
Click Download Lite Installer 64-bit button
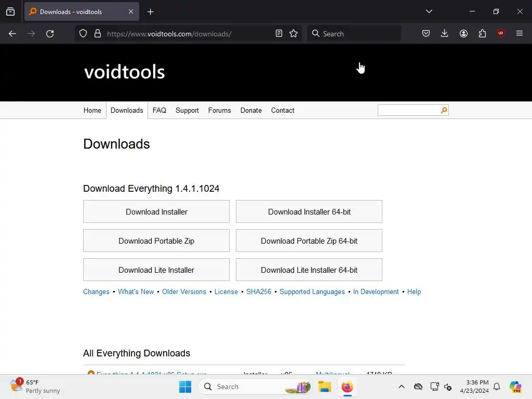(x=309, y=270)
